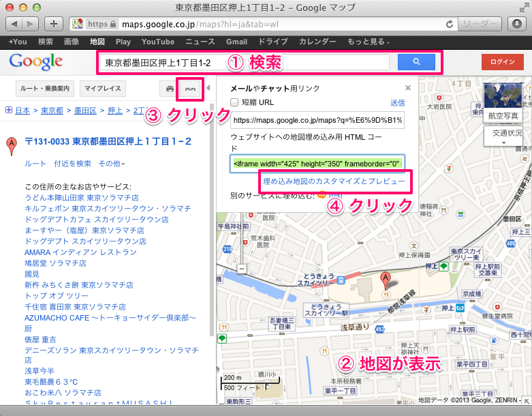Click the search box with 東京都墨田区押上1丁目1-2
Image resolution: width=532 pixels, height=416 pixels.
coord(245,63)
